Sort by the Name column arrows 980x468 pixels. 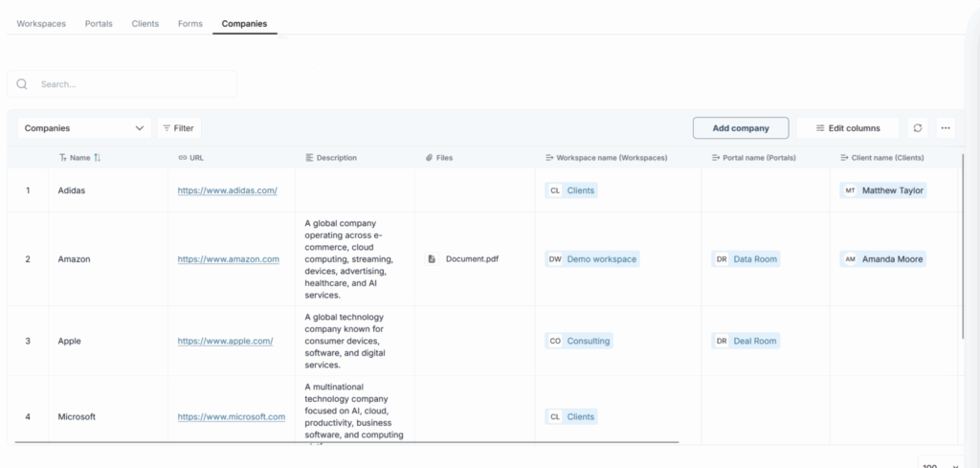[97, 158]
